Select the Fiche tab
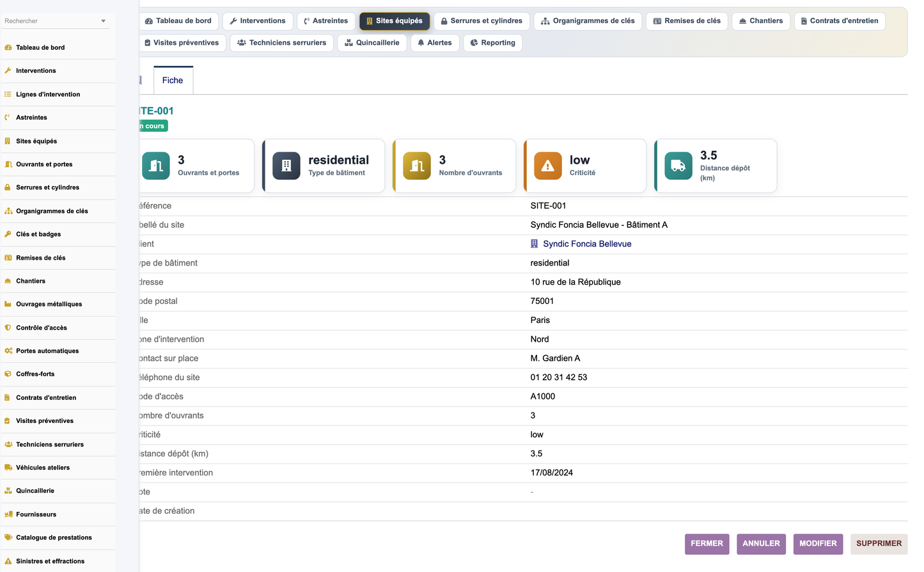The image size is (924, 572). point(173,81)
